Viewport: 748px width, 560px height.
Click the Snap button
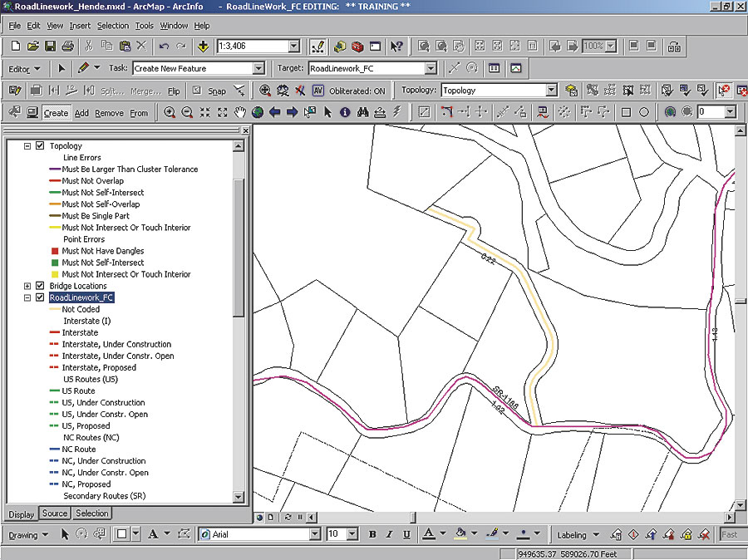coord(216,91)
